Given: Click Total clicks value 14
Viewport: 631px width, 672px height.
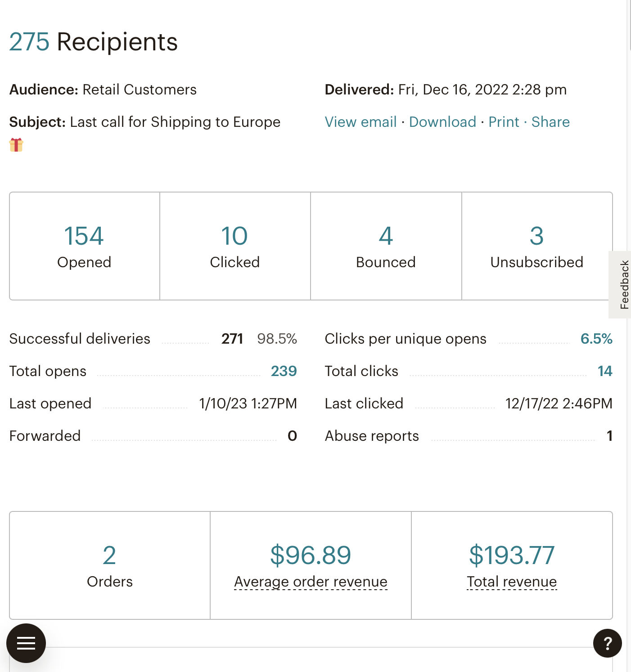Looking at the screenshot, I should click(x=604, y=371).
